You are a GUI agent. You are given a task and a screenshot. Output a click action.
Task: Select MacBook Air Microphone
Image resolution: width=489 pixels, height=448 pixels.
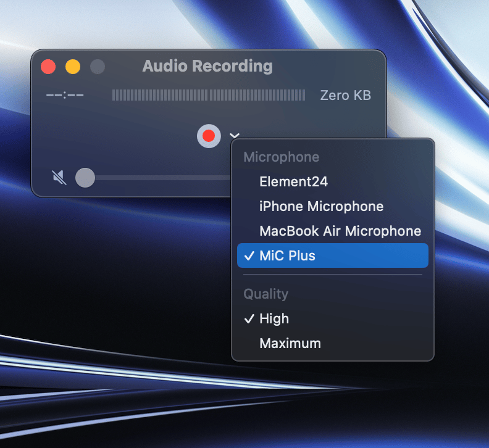[x=332, y=231]
